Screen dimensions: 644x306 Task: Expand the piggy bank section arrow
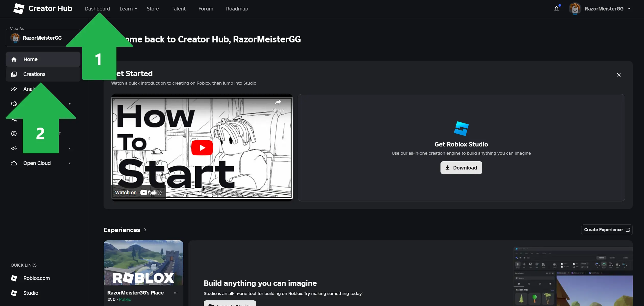tap(69, 104)
